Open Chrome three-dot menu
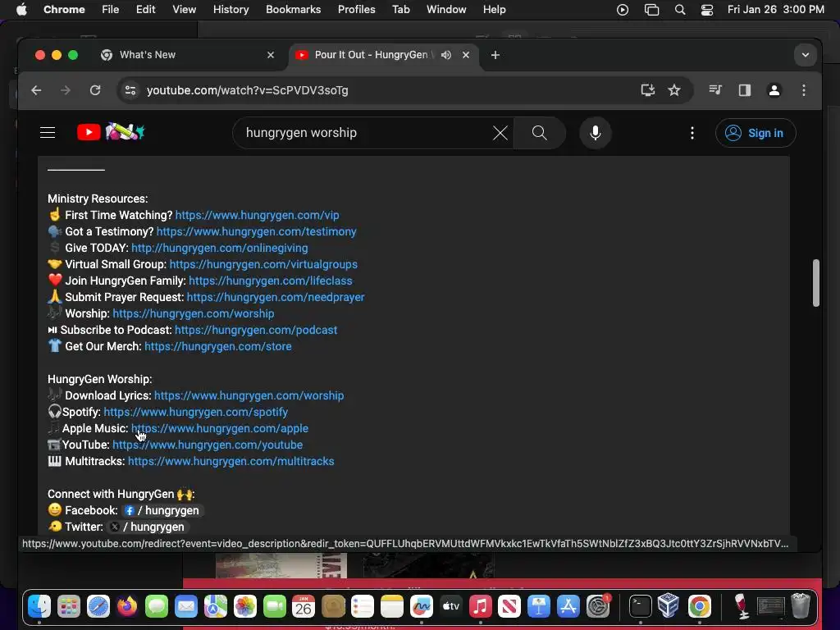Image resolution: width=840 pixels, height=630 pixels. pyautogui.click(x=804, y=90)
